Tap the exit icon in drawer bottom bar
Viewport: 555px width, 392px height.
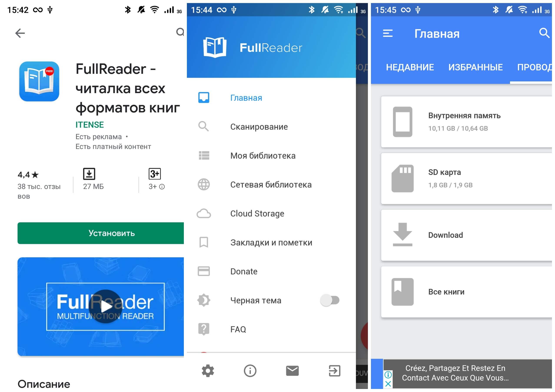[x=335, y=371]
